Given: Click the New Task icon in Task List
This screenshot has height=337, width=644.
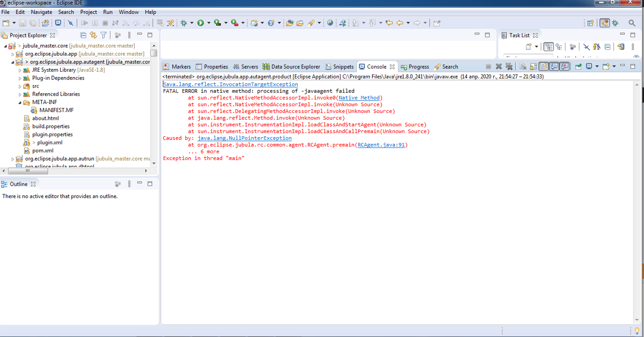Looking at the screenshot, I should point(528,47).
